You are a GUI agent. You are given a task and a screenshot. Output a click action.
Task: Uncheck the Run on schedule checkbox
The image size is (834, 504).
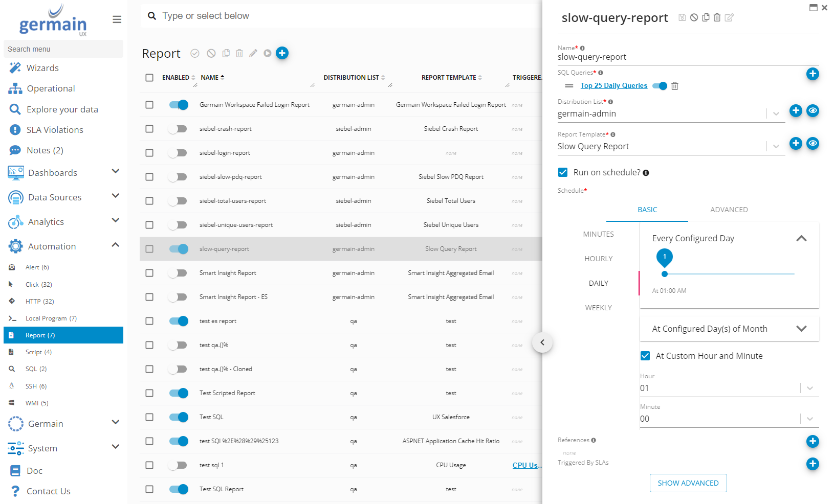563,172
